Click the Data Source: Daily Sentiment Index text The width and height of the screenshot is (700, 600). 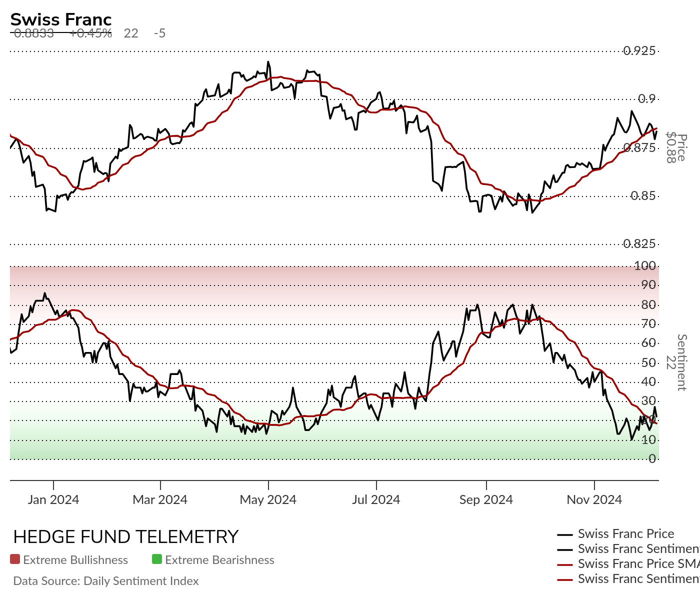click(106, 581)
